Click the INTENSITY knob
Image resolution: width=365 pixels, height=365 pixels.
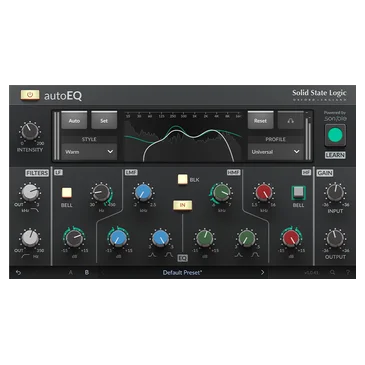coord(30,131)
